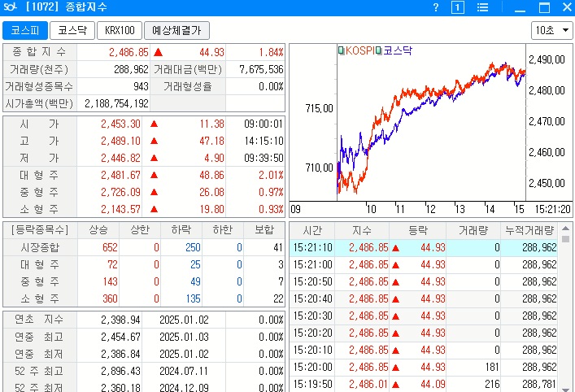Viewport: 575px width, 392px height.
Task: Click the 지수 column header
Action: [362, 230]
